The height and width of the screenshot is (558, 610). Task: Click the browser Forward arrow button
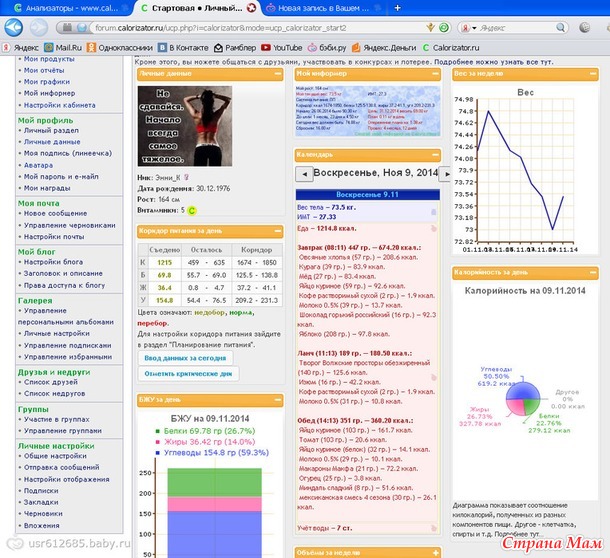39,28
